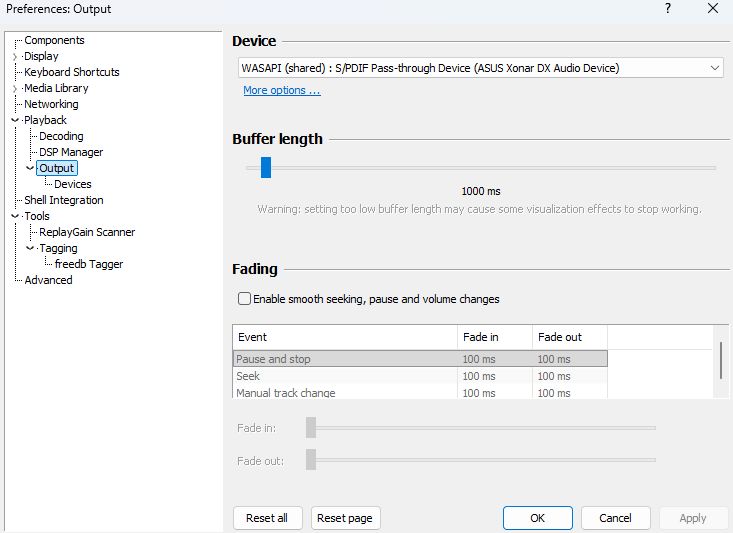The width and height of the screenshot is (733, 533).
Task: Select Media Library in the tree
Action: 56,88
